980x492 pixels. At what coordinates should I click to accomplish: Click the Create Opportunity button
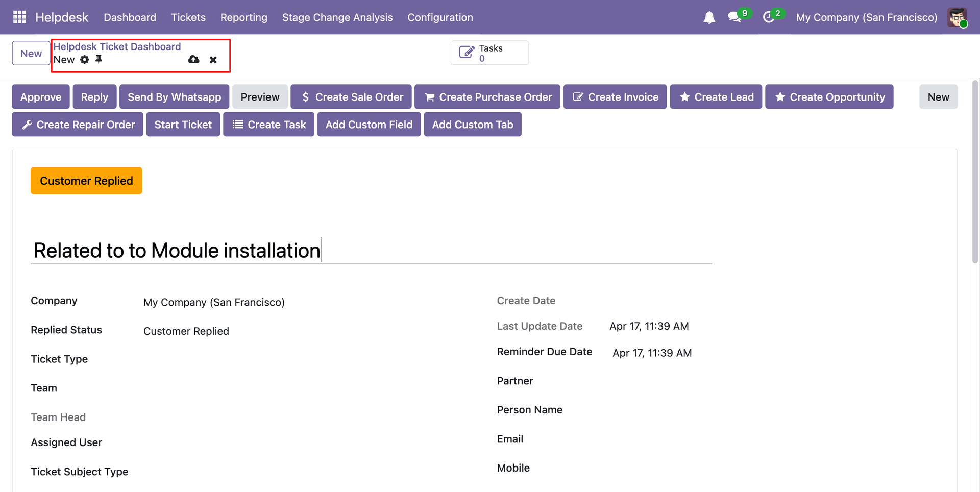829,96
